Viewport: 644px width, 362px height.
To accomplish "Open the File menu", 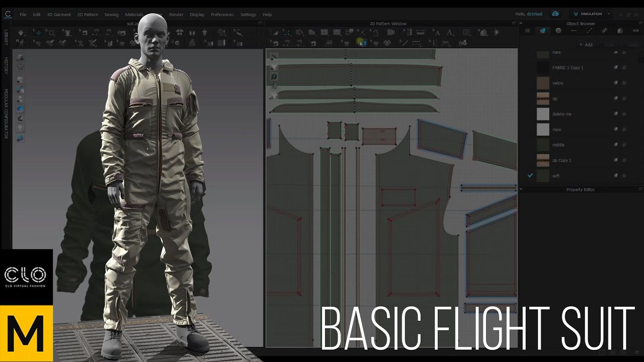I will pyautogui.click(x=23, y=15).
